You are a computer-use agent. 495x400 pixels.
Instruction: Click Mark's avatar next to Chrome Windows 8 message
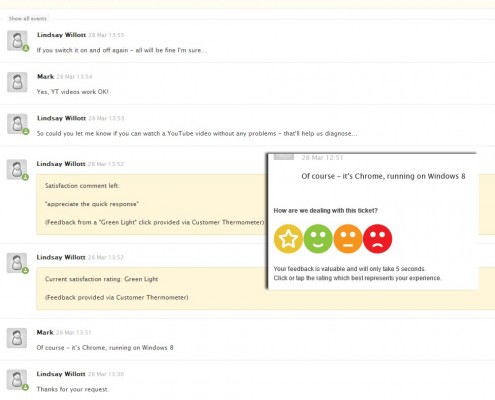17,338
